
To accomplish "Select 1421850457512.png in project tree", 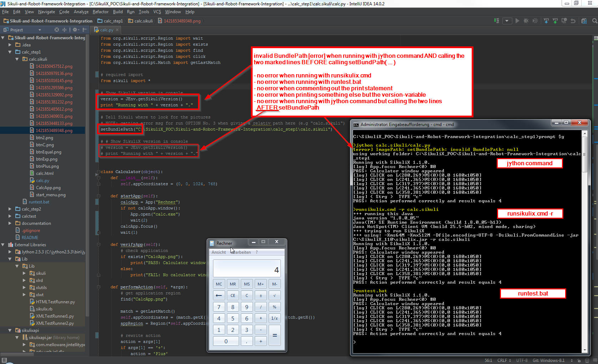I will (54, 66).
